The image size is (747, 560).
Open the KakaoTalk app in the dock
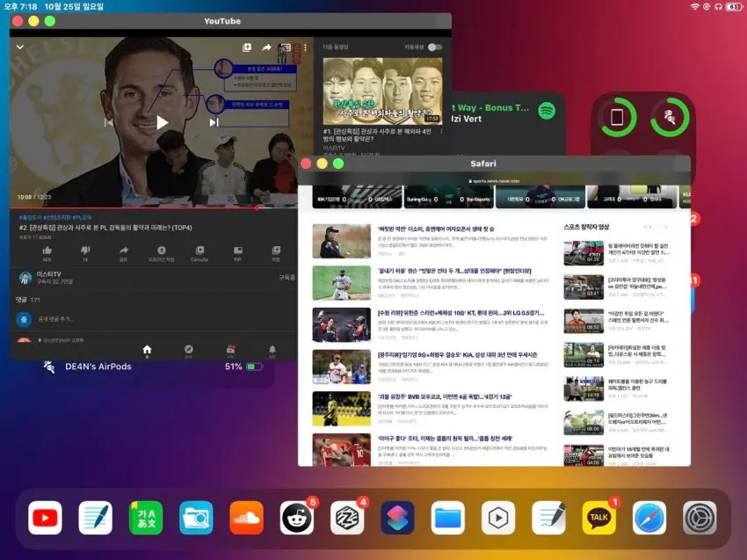[598, 518]
